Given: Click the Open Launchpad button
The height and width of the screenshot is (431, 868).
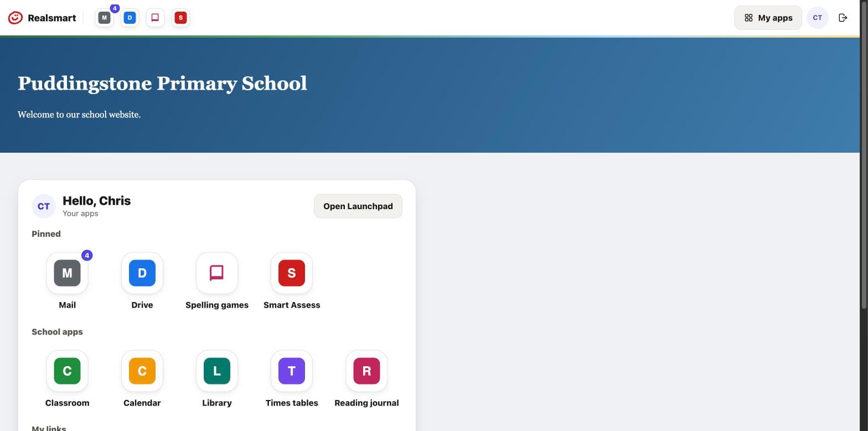Looking at the screenshot, I should [x=358, y=206].
